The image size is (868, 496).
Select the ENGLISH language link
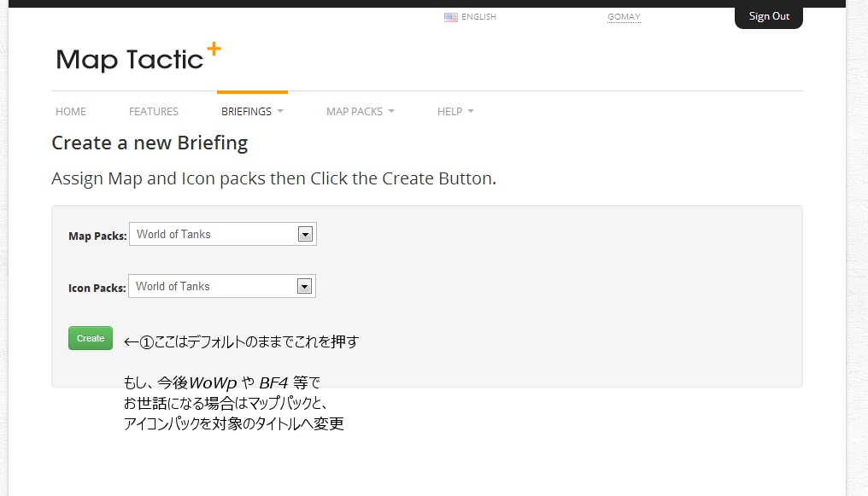[478, 17]
